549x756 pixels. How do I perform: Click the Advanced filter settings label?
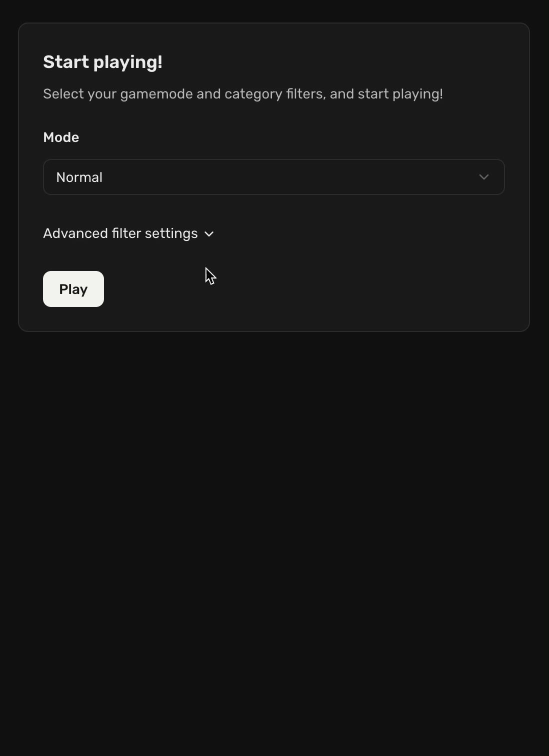pyautogui.click(x=120, y=233)
